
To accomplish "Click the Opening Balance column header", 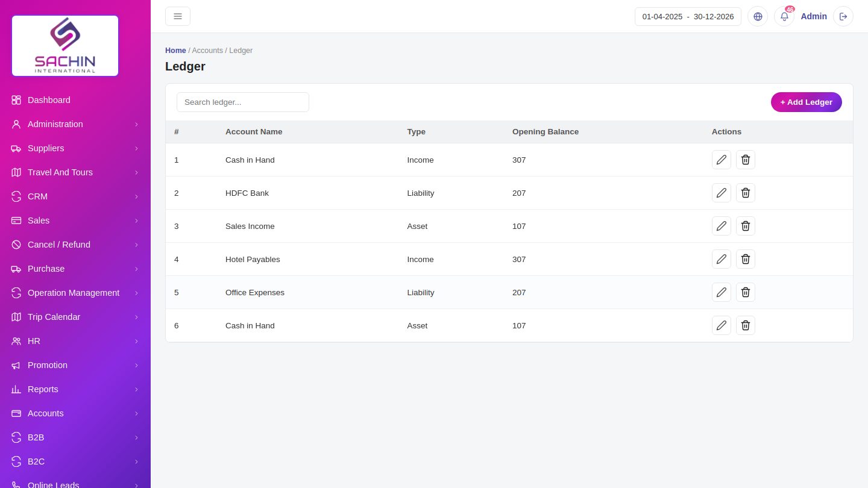I will (x=546, y=131).
